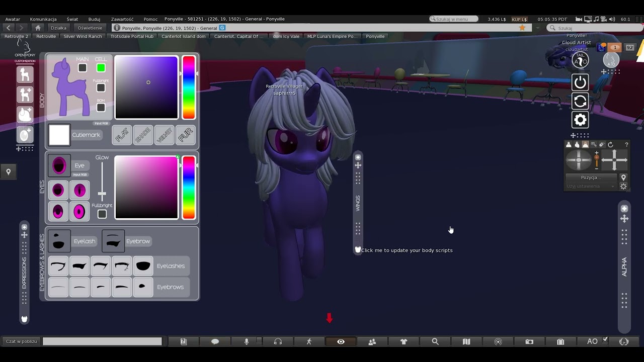Choose the VELVET body shader button

point(165,135)
